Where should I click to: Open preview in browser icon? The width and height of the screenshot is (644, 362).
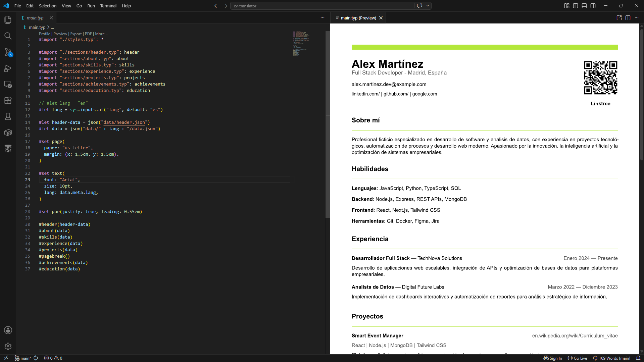(x=619, y=18)
